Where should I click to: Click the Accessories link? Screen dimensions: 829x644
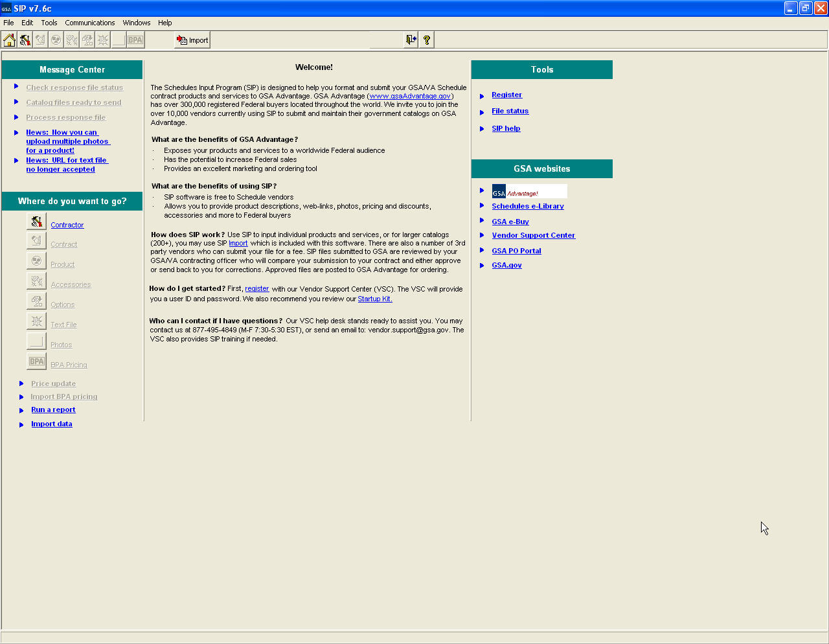(x=71, y=284)
